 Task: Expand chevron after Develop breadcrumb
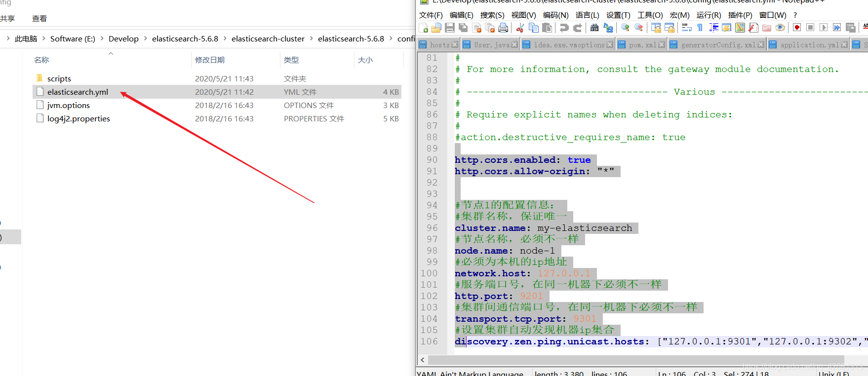click(x=145, y=38)
